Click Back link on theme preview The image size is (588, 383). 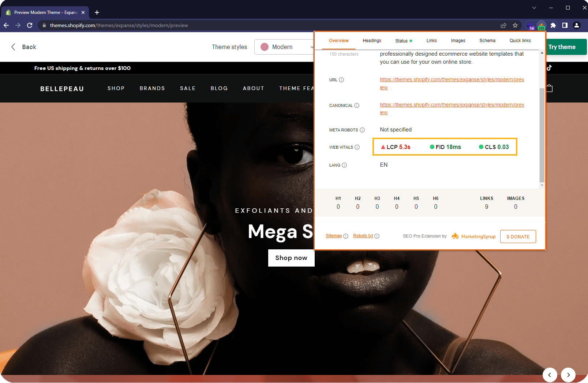(x=23, y=47)
